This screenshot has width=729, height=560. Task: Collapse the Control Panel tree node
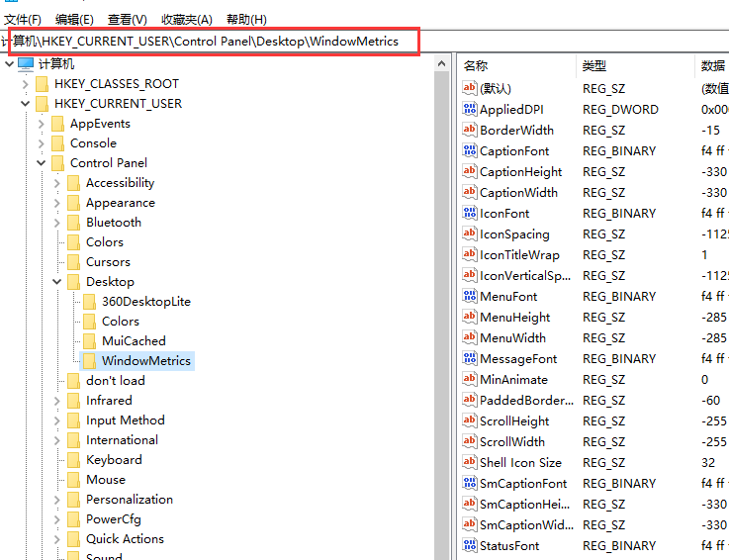42,163
